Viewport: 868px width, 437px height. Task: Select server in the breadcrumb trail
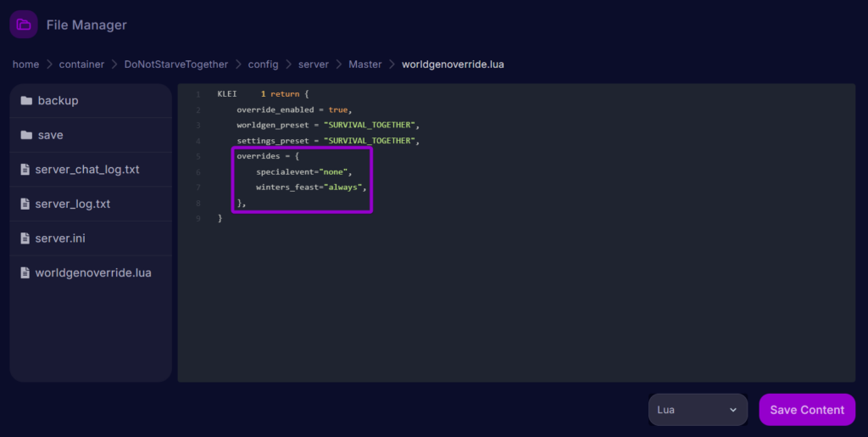(313, 64)
